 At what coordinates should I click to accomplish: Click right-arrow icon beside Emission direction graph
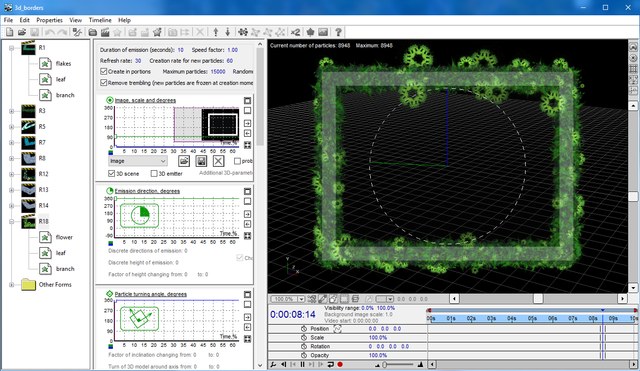click(x=247, y=214)
